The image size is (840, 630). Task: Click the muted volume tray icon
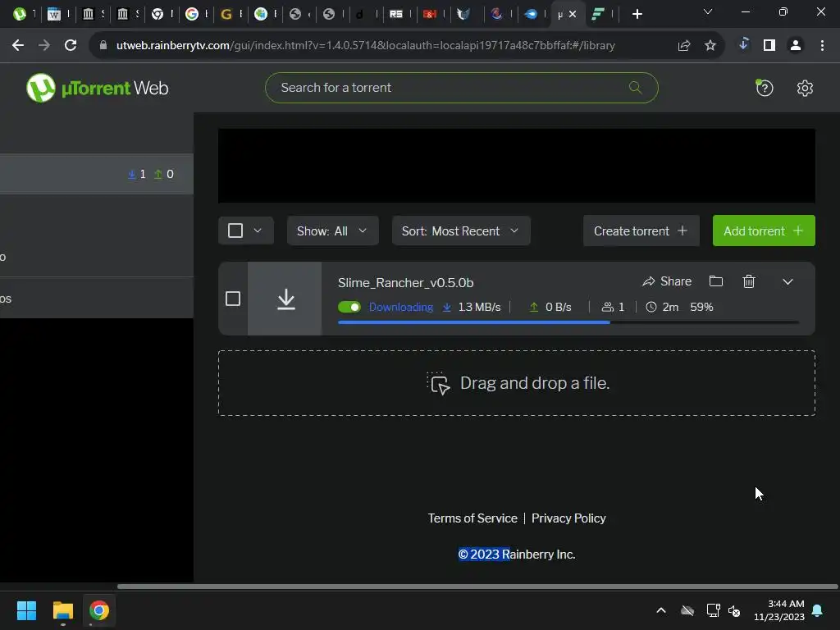tap(734, 610)
